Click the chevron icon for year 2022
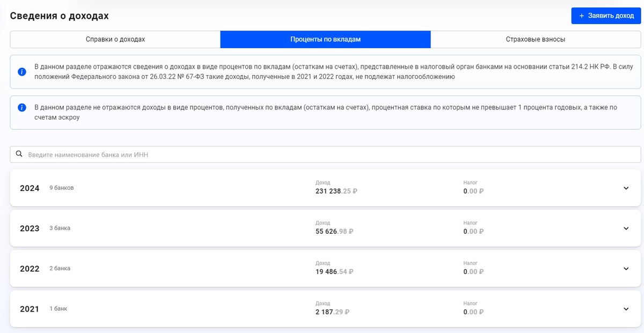This screenshot has height=333, width=644. click(625, 269)
